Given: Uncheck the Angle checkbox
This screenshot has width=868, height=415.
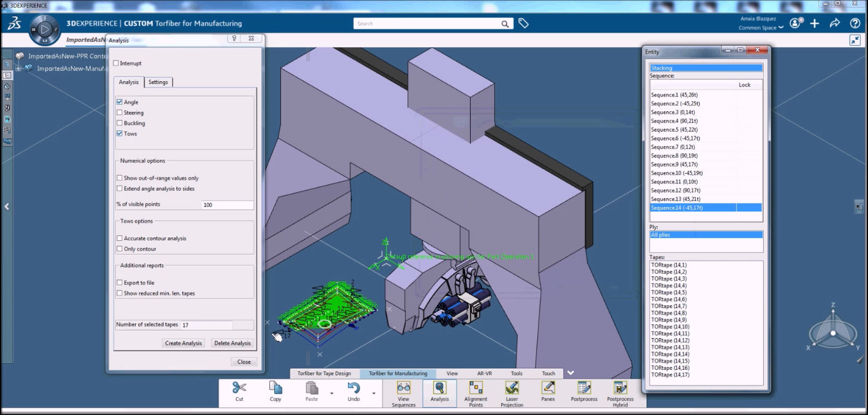Looking at the screenshot, I should (119, 102).
